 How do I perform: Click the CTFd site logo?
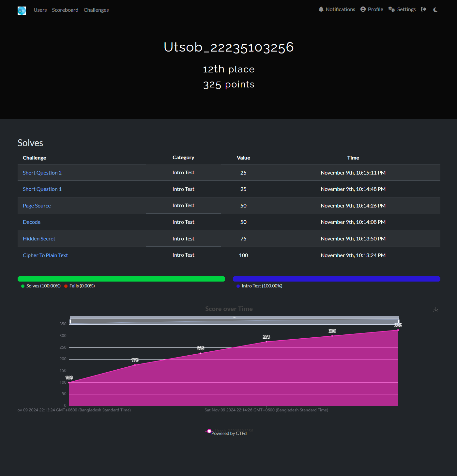tap(22, 10)
